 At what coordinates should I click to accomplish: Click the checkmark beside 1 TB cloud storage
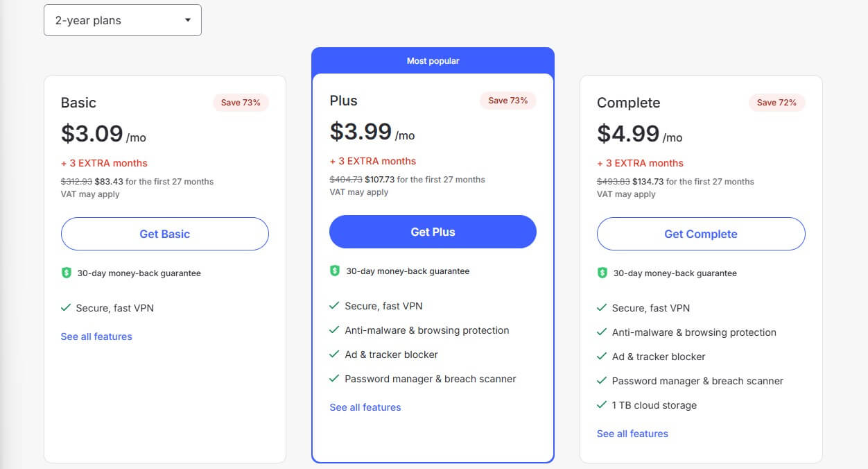[602, 405]
